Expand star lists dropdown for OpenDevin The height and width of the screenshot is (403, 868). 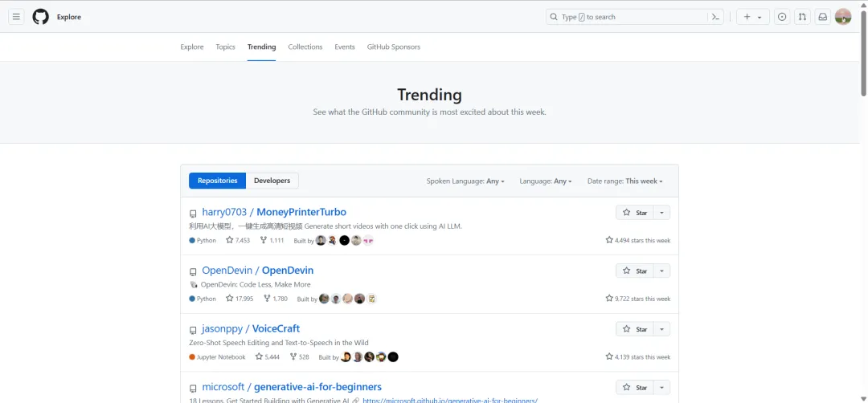662,271
